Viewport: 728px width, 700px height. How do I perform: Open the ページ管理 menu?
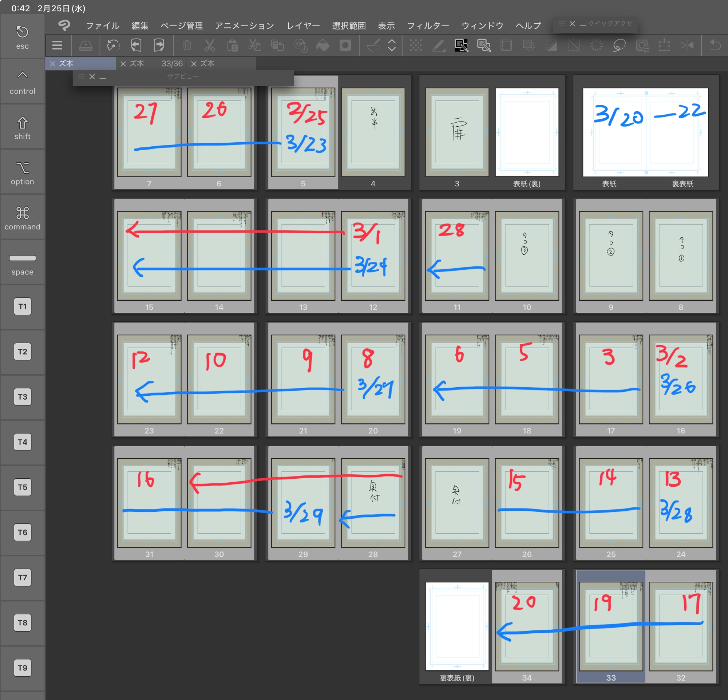pos(181,25)
